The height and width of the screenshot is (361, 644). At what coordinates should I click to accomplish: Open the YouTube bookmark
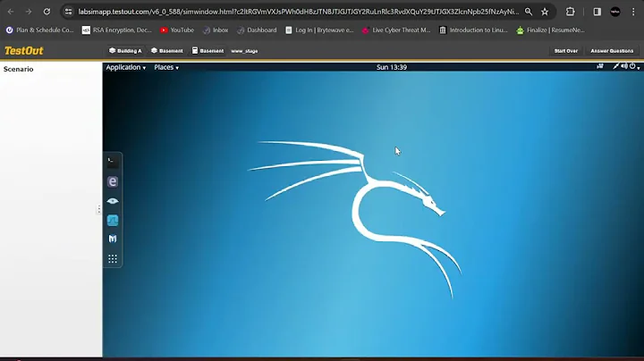tap(177, 30)
